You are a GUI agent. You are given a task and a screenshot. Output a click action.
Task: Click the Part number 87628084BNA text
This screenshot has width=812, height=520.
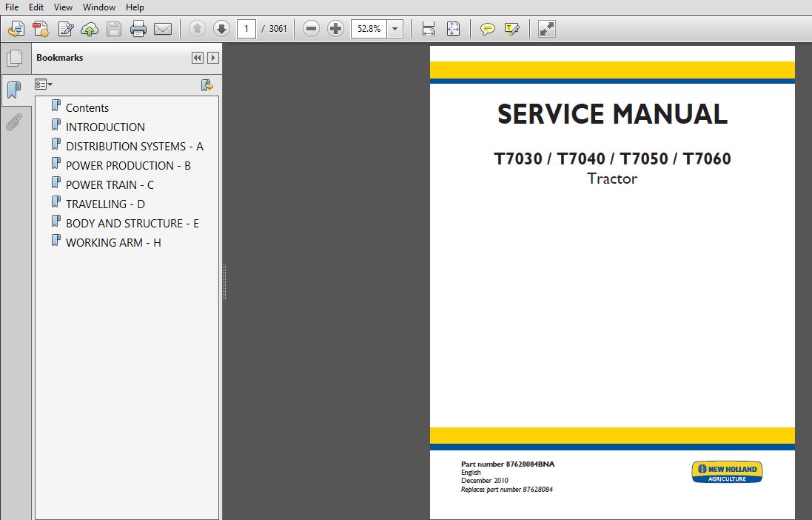tap(508, 464)
